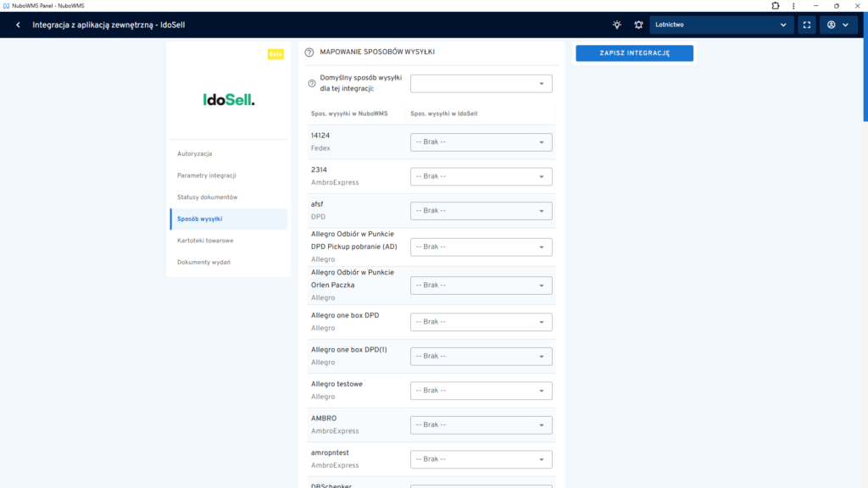Click help icon beside Mapowanie sposobów wysyłki
Screen dimensions: 868x488
point(309,53)
